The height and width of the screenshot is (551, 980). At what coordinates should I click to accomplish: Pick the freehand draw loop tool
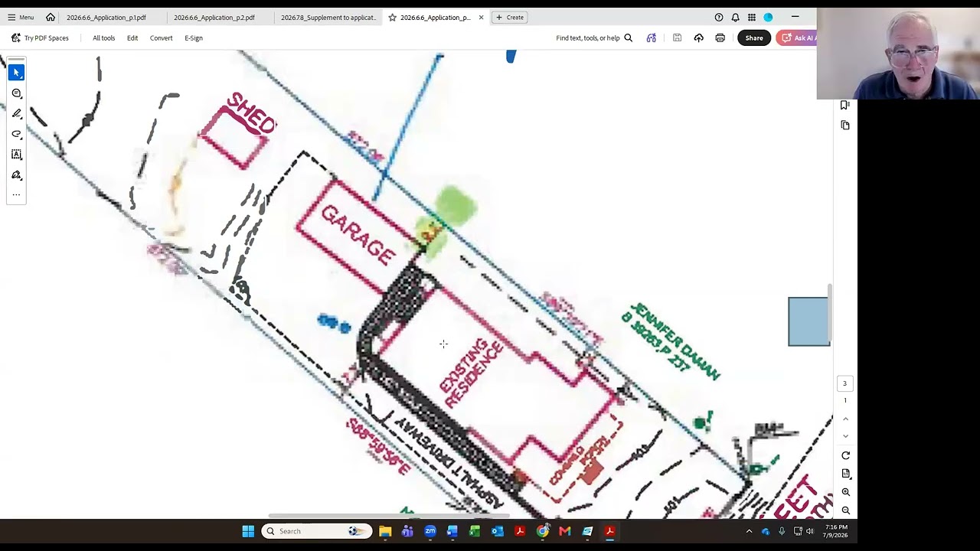coord(16,134)
